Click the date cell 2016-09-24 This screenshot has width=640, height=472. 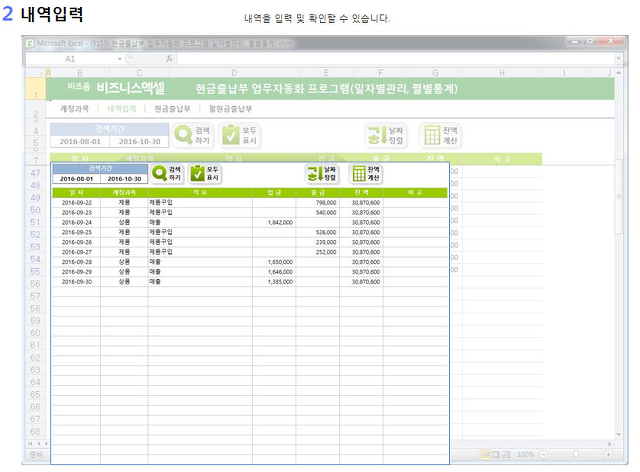click(77, 223)
